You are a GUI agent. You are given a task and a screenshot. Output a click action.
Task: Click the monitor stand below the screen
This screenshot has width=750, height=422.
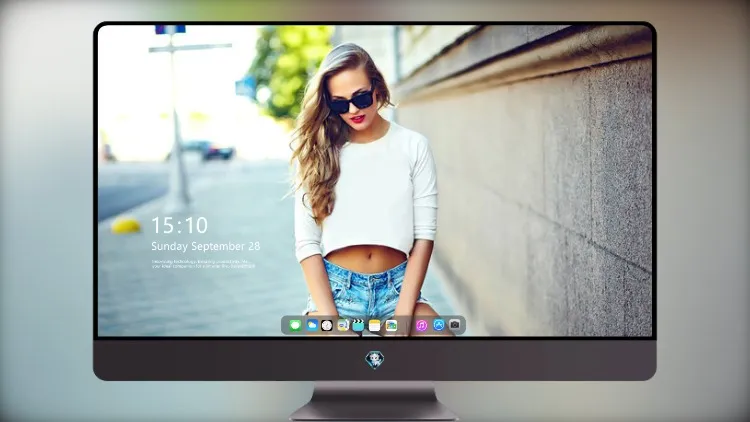click(374, 401)
